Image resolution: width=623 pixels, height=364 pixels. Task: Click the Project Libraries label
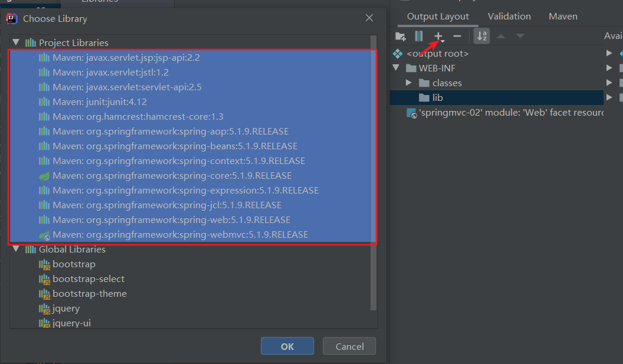pyautogui.click(x=74, y=42)
